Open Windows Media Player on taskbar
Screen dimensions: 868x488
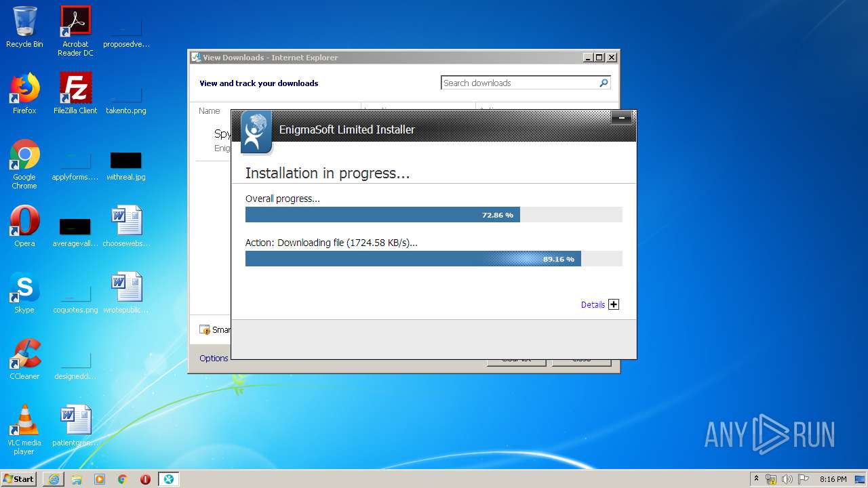click(100, 479)
